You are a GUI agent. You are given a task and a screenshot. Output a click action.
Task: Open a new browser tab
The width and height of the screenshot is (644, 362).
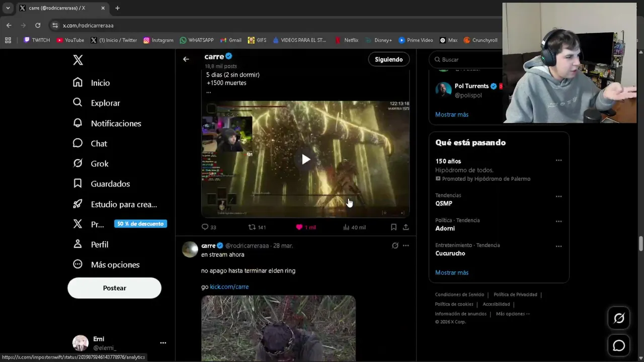pos(117,8)
